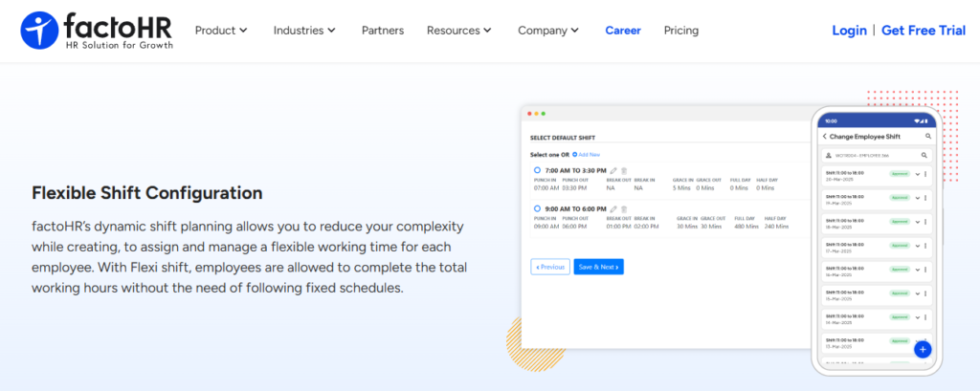Open options for 17-Mar-2025 shift
Screen dimensions: 980x391
(925, 246)
